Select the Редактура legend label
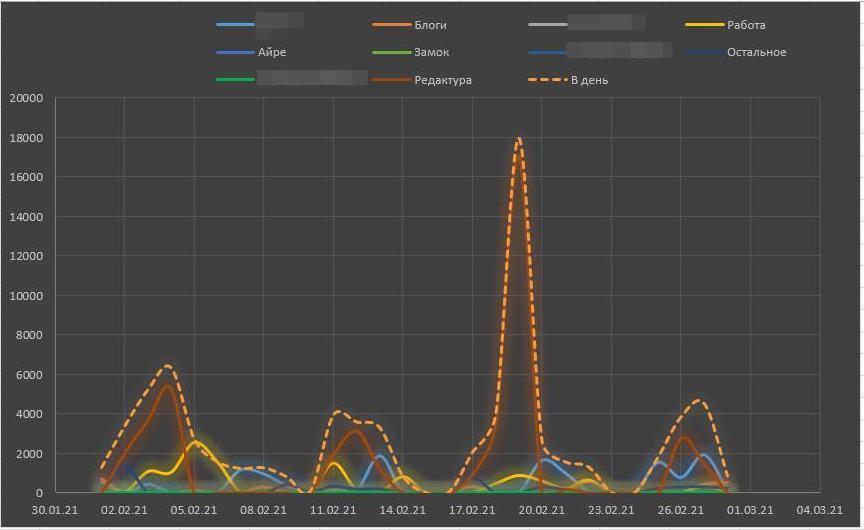The height and width of the screenshot is (530, 864). 442,80
